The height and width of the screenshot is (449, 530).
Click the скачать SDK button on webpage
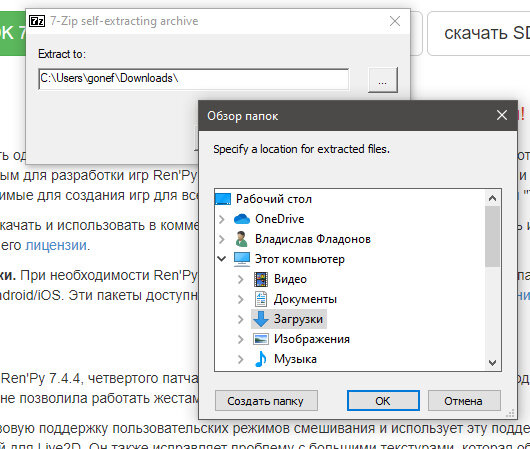(x=479, y=33)
